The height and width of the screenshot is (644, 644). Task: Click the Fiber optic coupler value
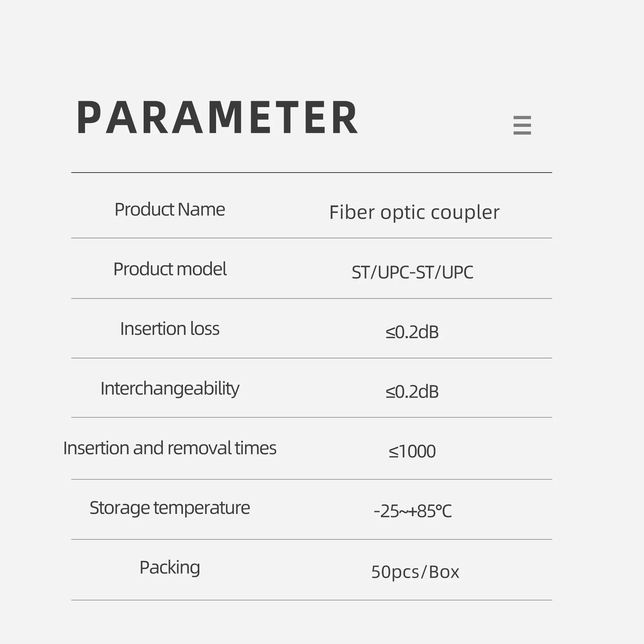[414, 212]
